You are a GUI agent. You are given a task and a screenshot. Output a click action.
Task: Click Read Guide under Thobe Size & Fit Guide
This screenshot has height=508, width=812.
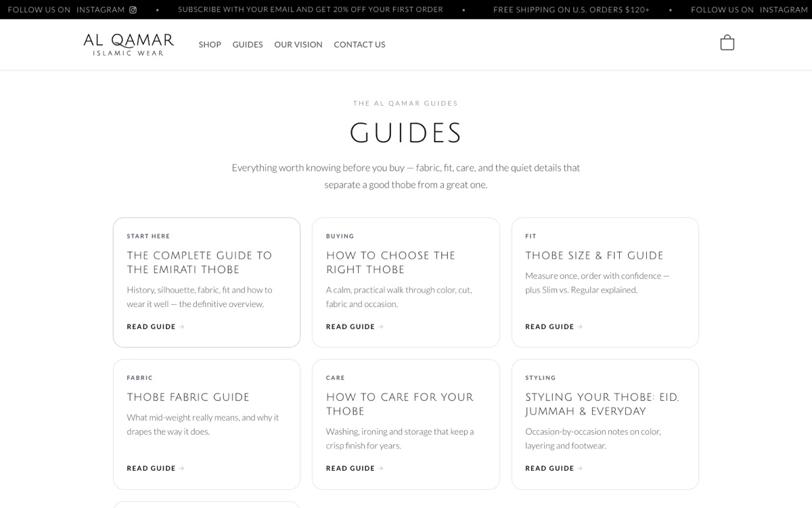[x=554, y=326]
